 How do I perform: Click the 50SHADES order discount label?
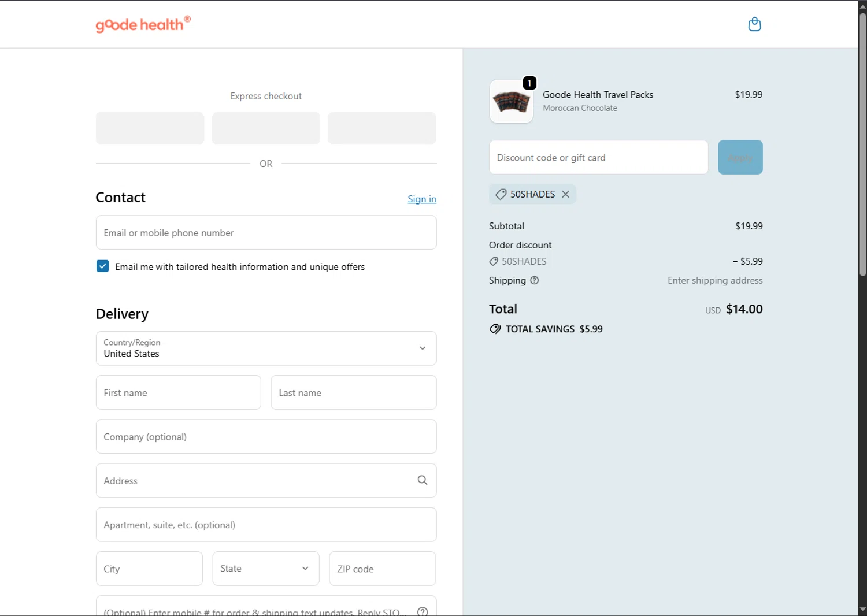[x=524, y=261]
